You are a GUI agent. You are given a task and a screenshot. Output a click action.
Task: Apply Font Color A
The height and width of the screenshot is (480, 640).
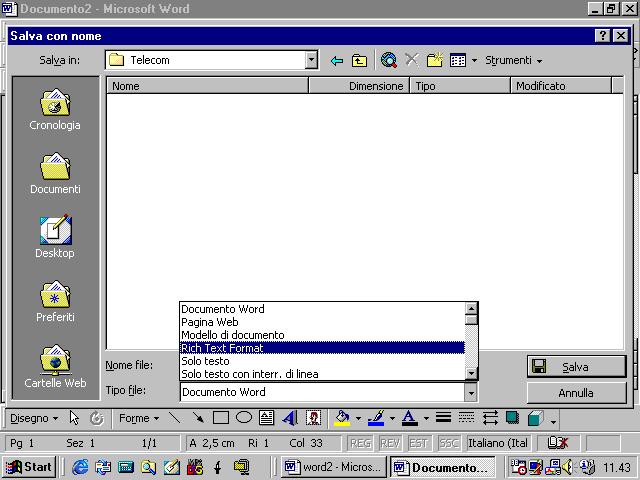[410, 418]
